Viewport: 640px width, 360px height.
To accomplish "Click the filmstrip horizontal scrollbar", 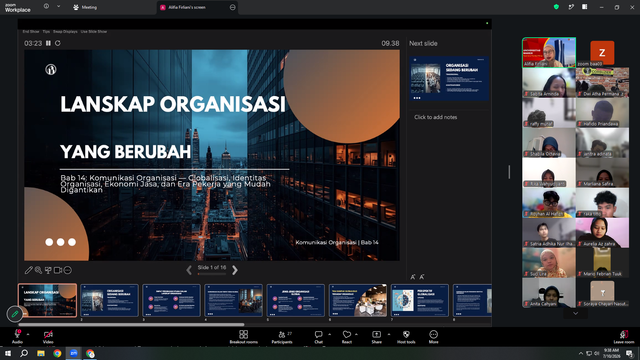I will coord(131,325).
